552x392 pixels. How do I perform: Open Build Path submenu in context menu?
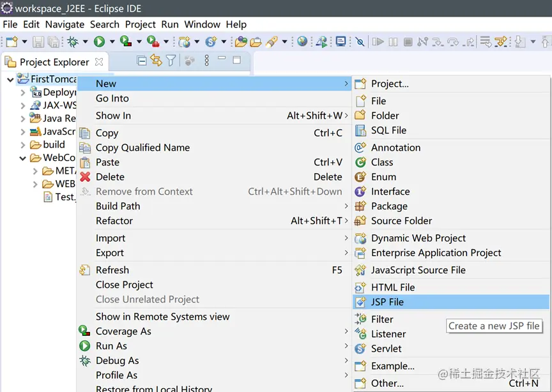214,206
